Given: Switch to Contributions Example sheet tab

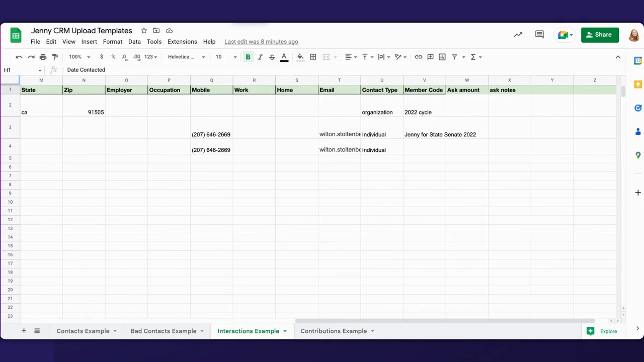Looking at the screenshot, I should tap(333, 331).
